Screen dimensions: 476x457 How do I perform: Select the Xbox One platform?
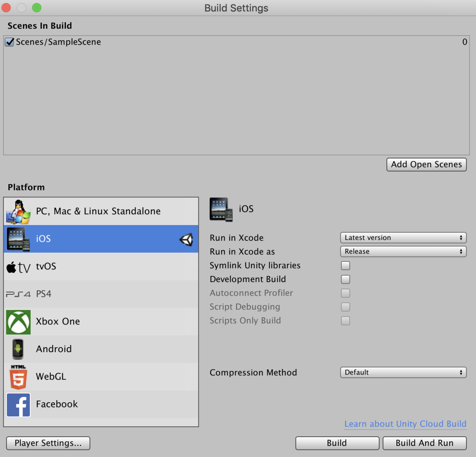point(101,322)
